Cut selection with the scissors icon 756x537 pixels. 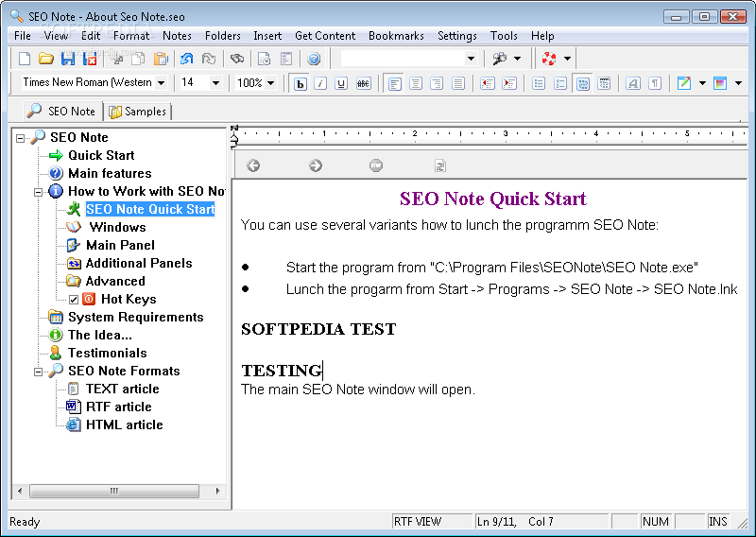click(117, 59)
